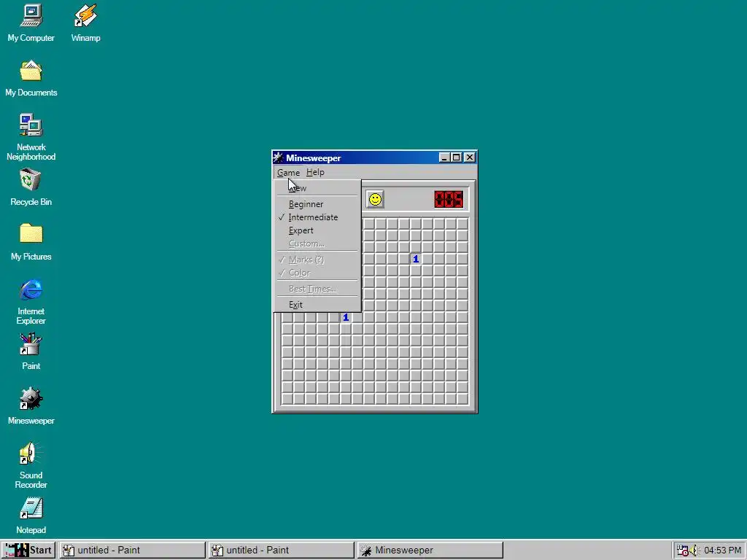Viewport: 747px width, 560px height.
Task: Select the Internet Explorer desktop icon
Action: click(31, 302)
